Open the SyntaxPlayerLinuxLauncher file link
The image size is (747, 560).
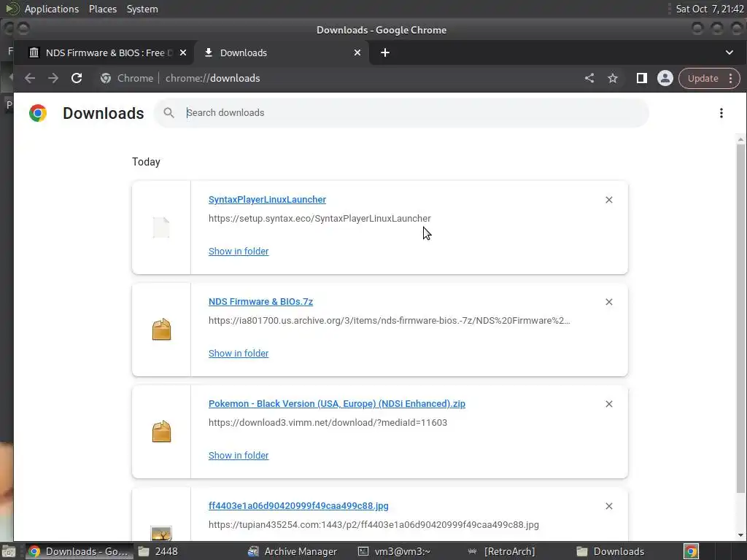pos(267,200)
